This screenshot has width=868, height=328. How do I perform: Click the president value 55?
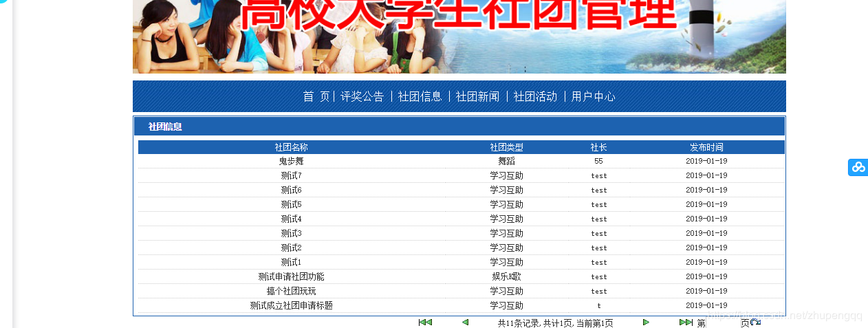(x=598, y=161)
